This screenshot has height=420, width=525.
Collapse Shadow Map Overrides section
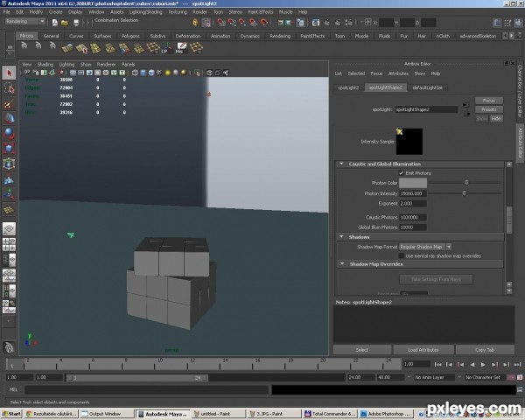[x=342, y=264]
